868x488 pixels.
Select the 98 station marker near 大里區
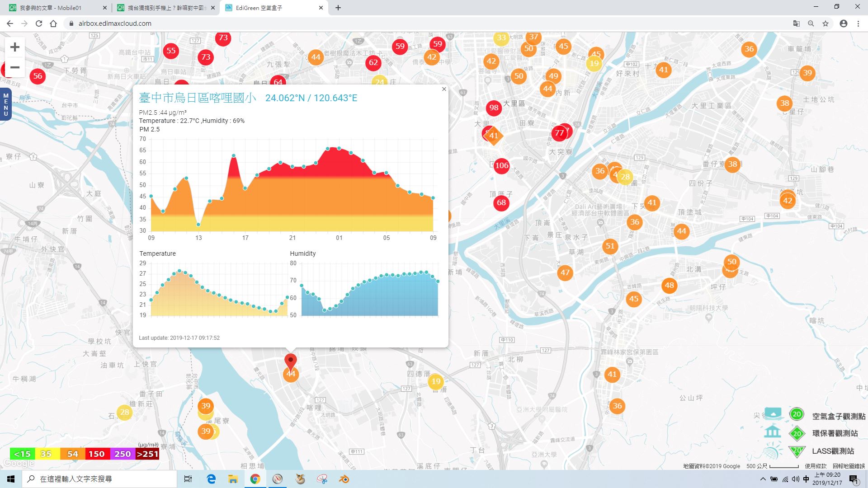pyautogui.click(x=494, y=108)
